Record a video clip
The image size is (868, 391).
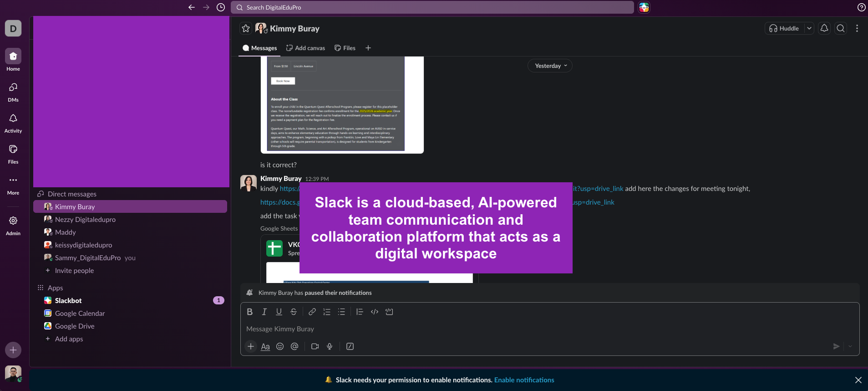(x=315, y=346)
